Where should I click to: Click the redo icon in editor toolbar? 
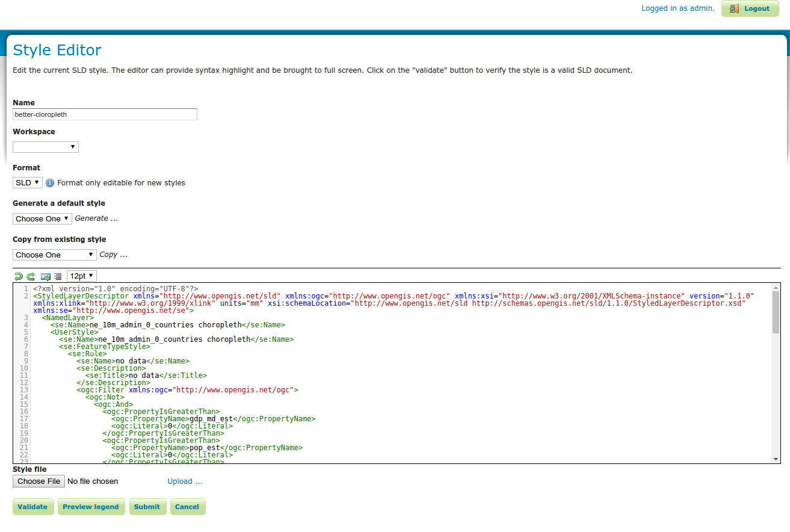point(31,276)
